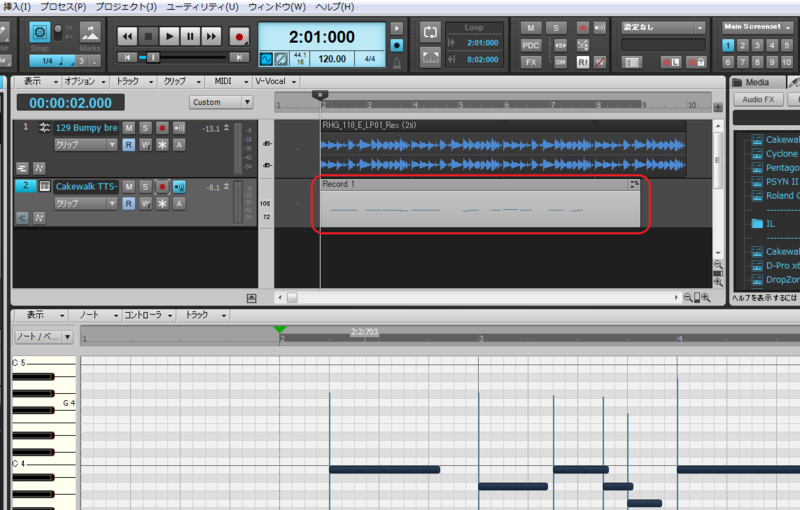Select the 'Record 1' MIDI clip
The height and width of the screenshot is (510, 800).
point(480,203)
